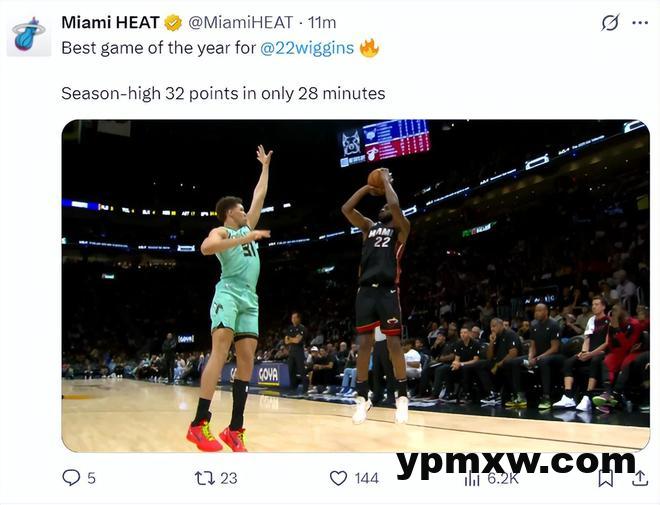Click the fire emoji in the tweet
The width and height of the screenshot is (660, 505).
(x=369, y=48)
